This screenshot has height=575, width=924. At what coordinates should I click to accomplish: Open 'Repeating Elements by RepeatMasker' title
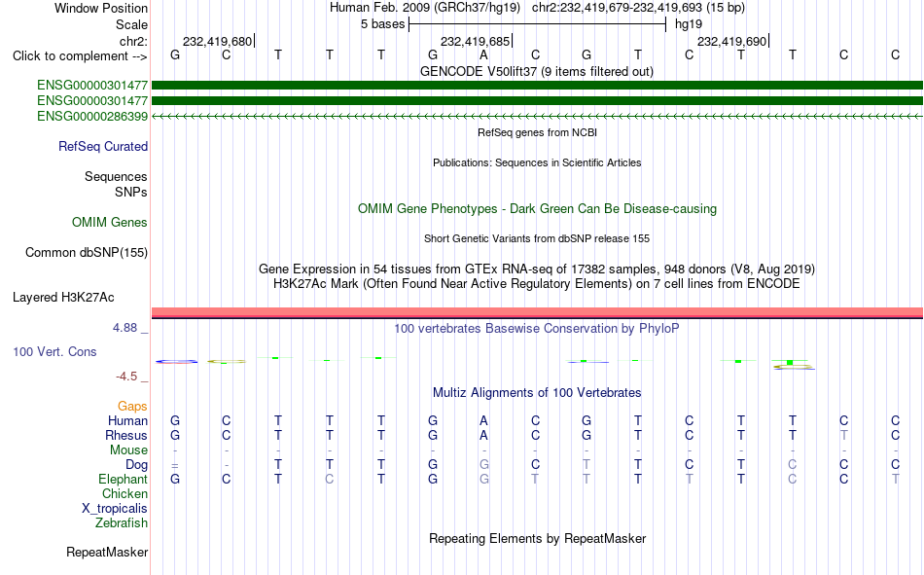[x=538, y=538]
